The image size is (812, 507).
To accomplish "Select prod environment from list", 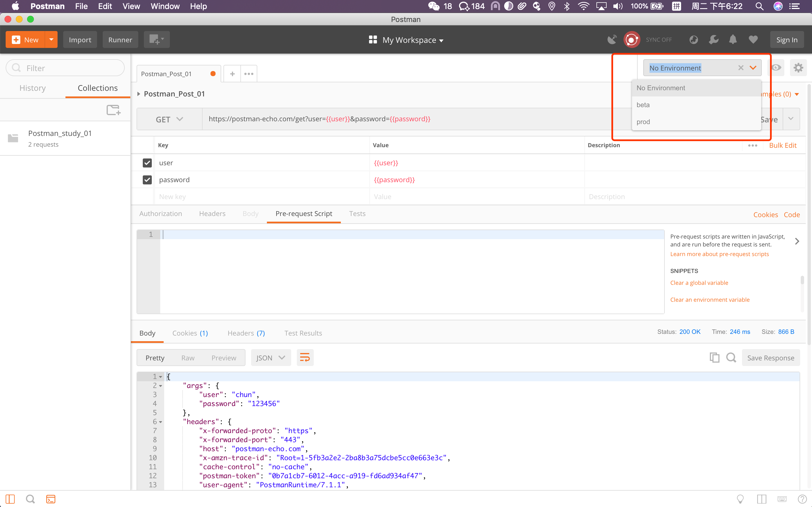I will (x=696, y=122).
